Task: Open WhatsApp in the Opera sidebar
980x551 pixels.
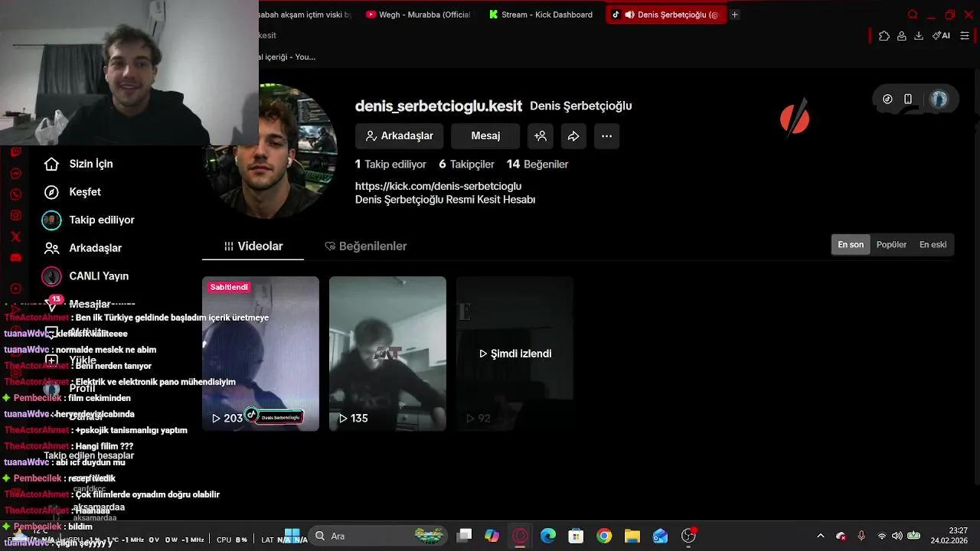Action: (x=15, y=194)
